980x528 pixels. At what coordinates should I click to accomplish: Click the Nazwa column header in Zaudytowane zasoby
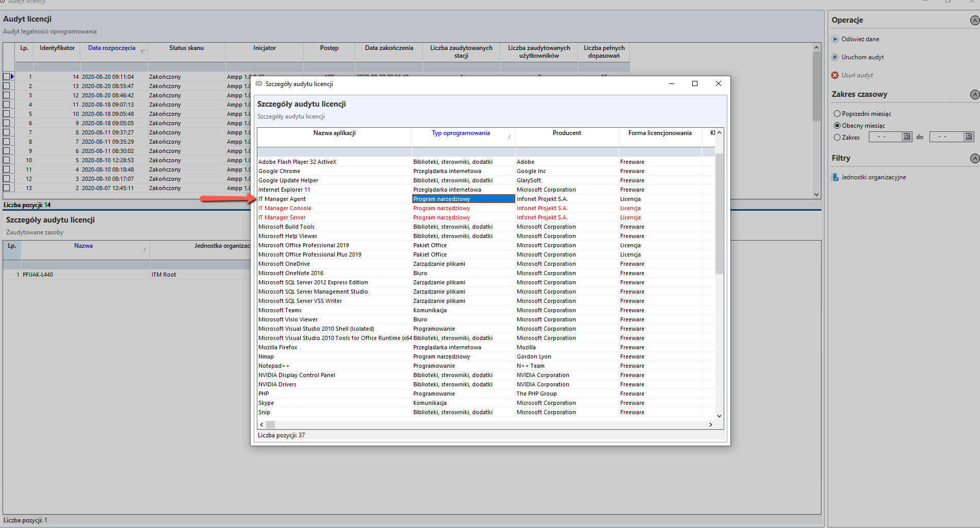coord(83,246)
